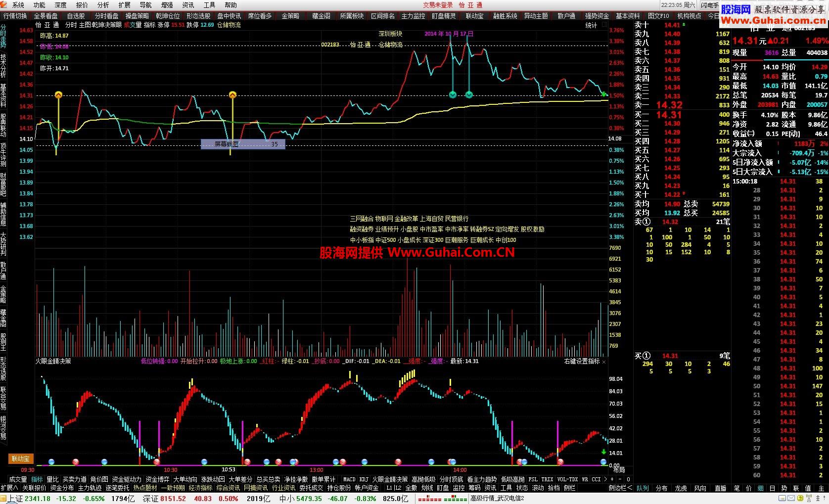The height and width of the screenshot is (504, 829).
Task: Click the green down arrow ending the price line
Action: 604,93
